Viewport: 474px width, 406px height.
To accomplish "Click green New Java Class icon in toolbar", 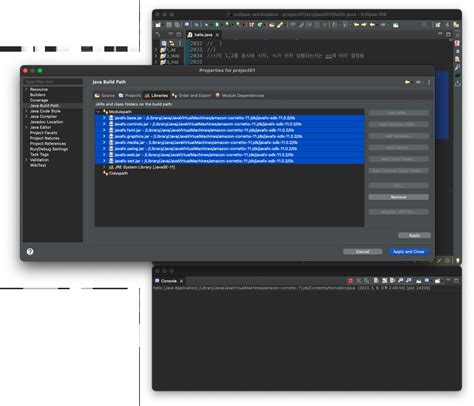I will [x=260, y=25].
